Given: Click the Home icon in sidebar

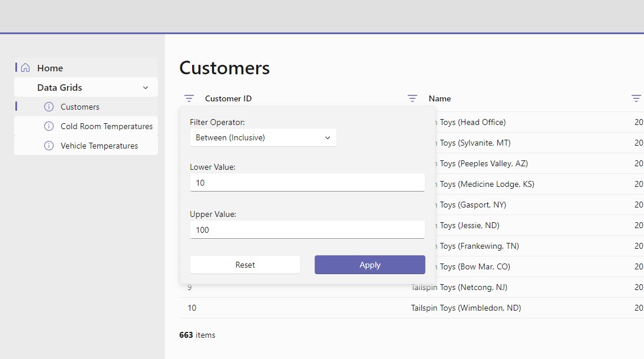Looking at the screenshot, I should [25, 68].
